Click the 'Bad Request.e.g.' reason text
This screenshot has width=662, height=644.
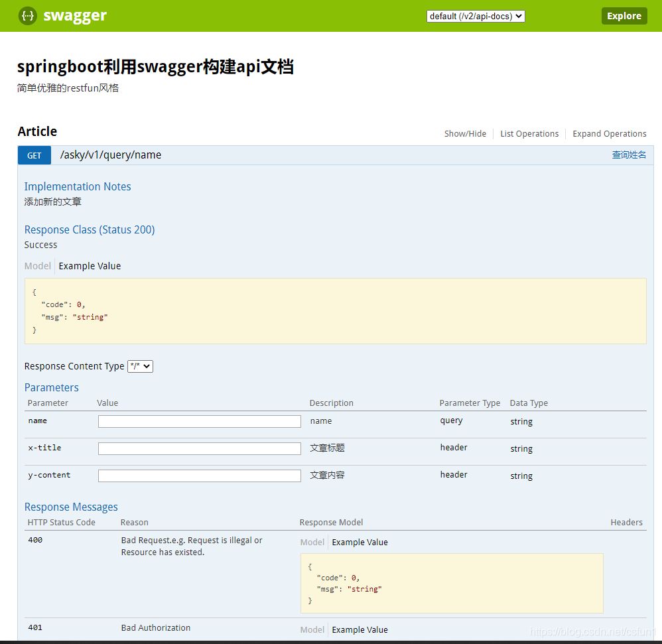192,546
